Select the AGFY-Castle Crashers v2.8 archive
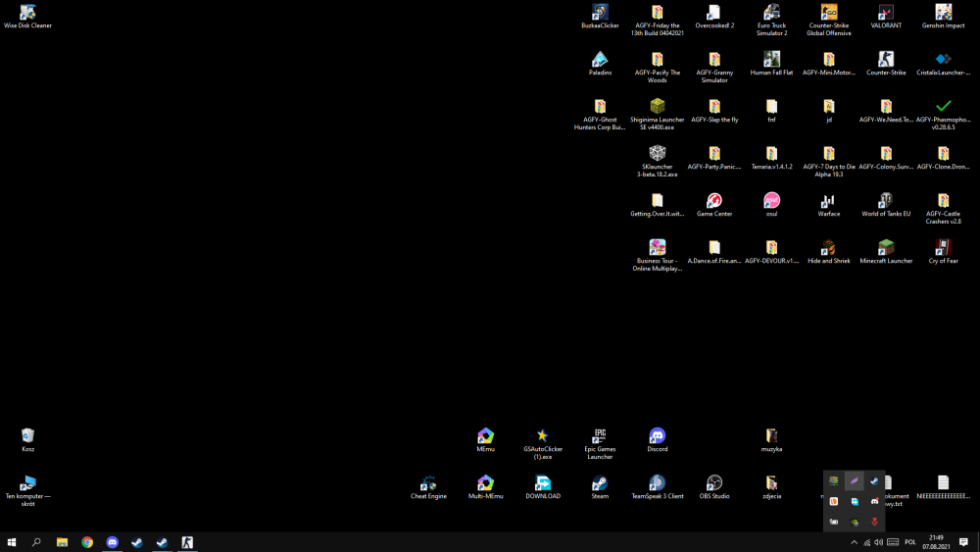Screen dimensions: 980x552 [943, 208]
